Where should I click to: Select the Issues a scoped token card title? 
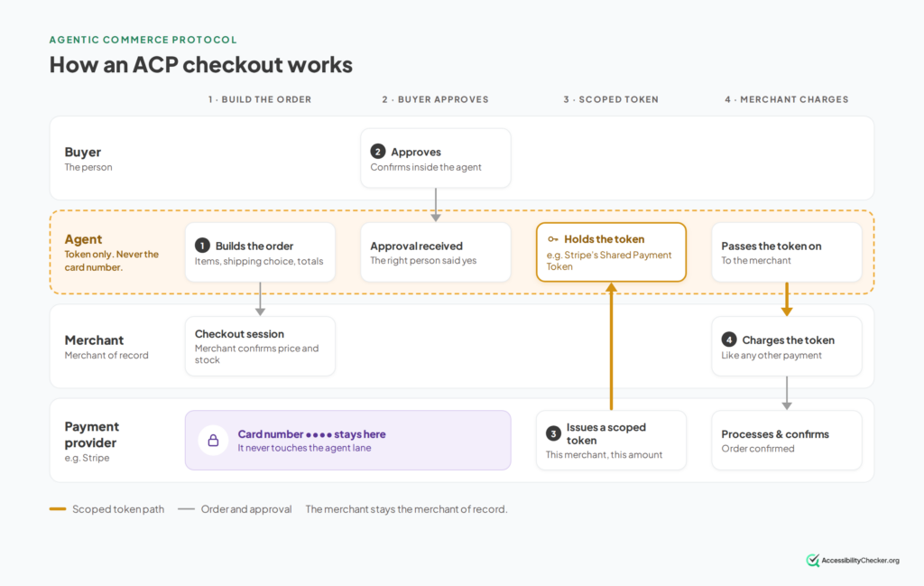pyautogui.click(x=606, y=434)
